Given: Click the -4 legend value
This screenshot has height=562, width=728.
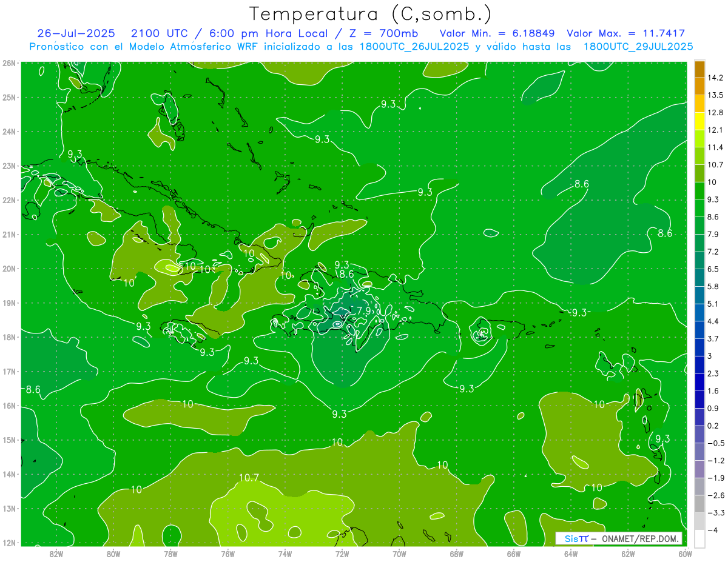Looking at the screenshot, I should click(713, 530).
